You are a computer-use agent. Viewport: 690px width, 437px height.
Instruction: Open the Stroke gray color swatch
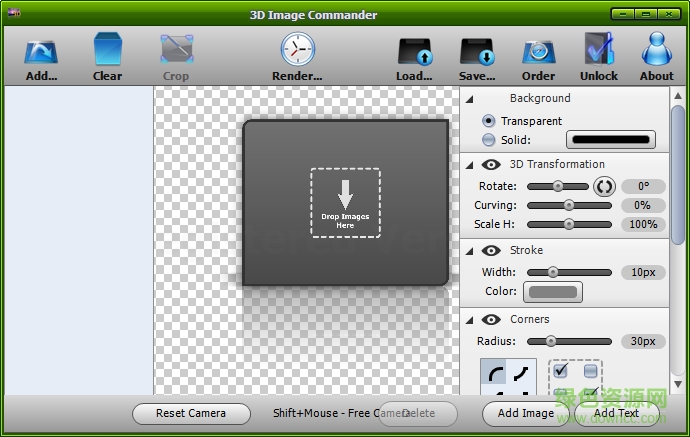pos(553,292)
